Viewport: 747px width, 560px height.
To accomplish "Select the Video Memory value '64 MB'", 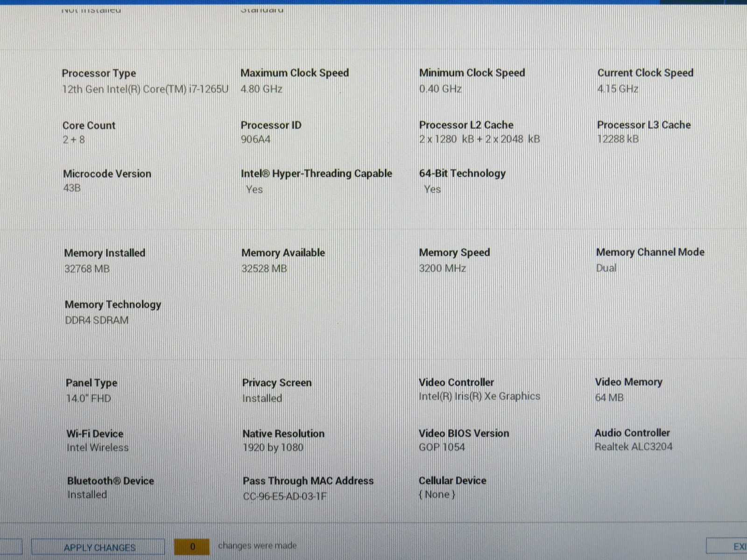I will (609, 398).
